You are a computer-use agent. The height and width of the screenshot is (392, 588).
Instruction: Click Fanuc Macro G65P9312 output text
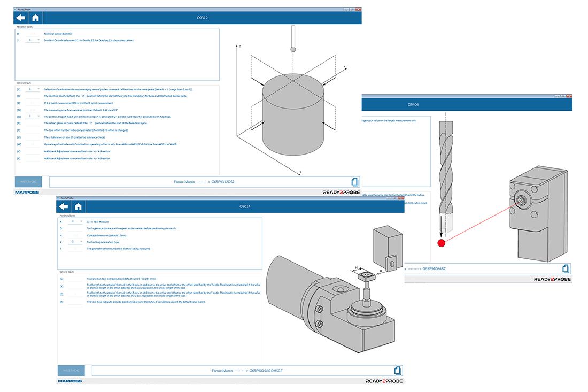(204, 182)
